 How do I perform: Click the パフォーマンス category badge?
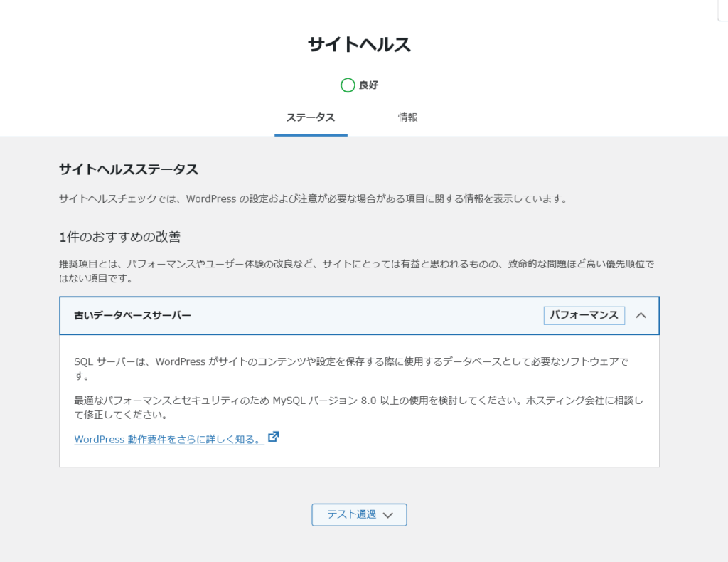584,315
